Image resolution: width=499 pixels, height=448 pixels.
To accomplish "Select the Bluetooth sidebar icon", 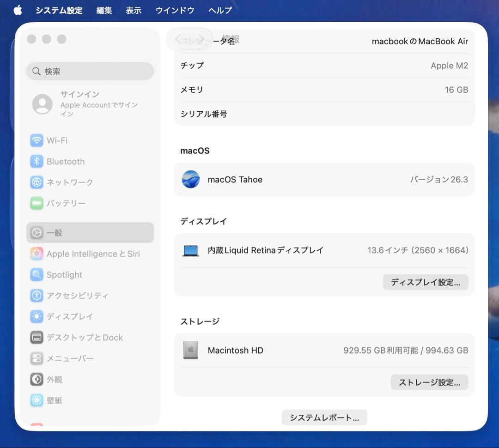I will [x=37, y=161].
